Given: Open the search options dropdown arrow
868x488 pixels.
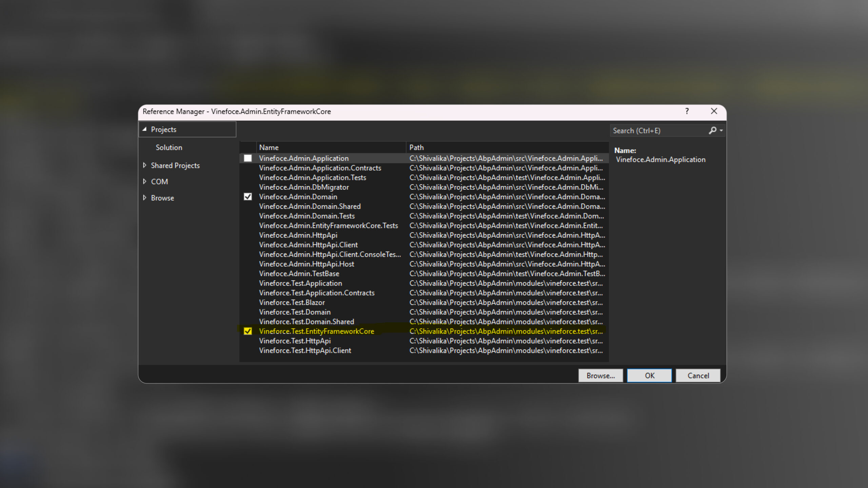Looking at the screenshot, I should [721, 130].
